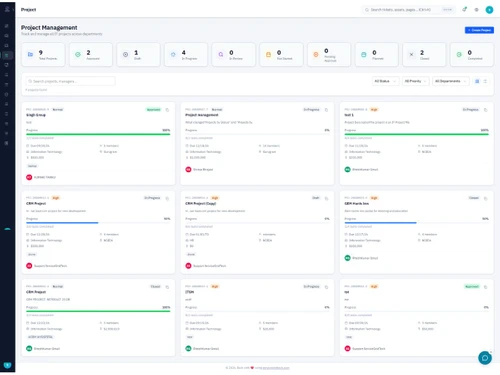Click the Singh Group progress bar
The height and width of the screenshot is (375, 500).
pyautogui.click(x=98, y=134)
